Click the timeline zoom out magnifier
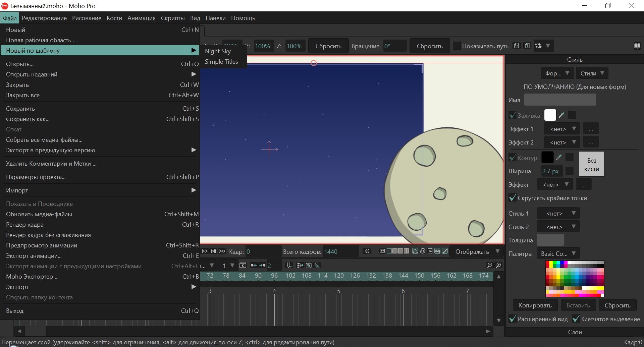Screen dimensions: 644x347 coord(490,265)
